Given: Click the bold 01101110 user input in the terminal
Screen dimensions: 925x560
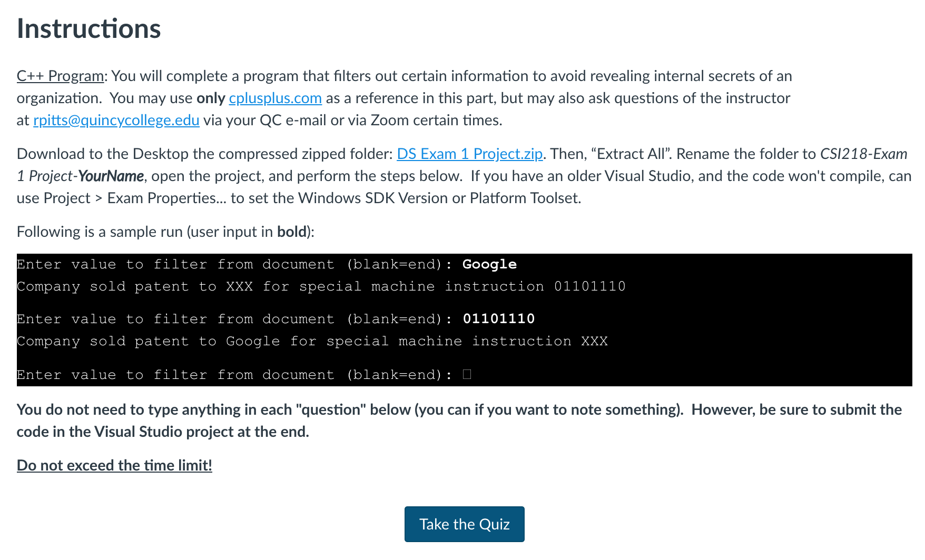Looking at the screenshot, I should click(498, 319).
